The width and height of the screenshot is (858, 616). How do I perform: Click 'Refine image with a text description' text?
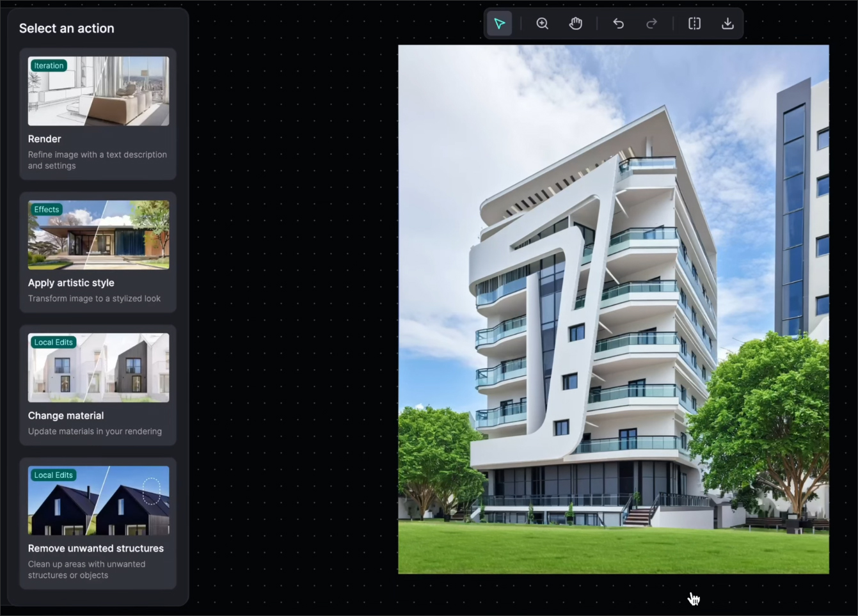(97, 160)
